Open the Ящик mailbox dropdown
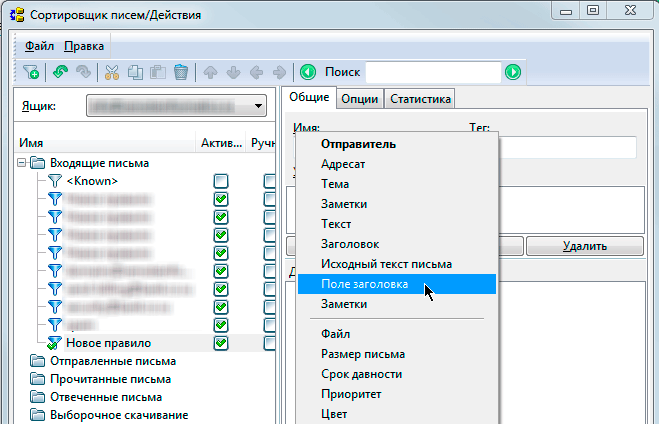The width and height of the screenshot is (659, 424). click(x=258, y=106)
